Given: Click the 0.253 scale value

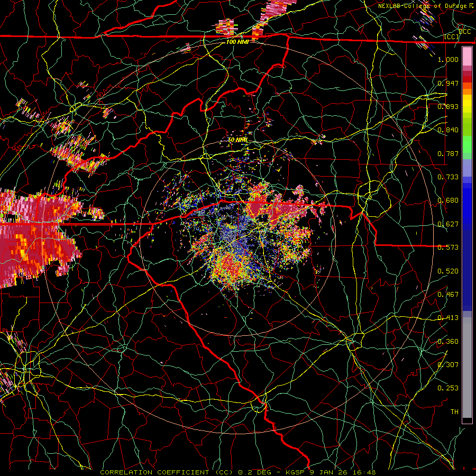Looking at the screenshot, I should point(448,388).
